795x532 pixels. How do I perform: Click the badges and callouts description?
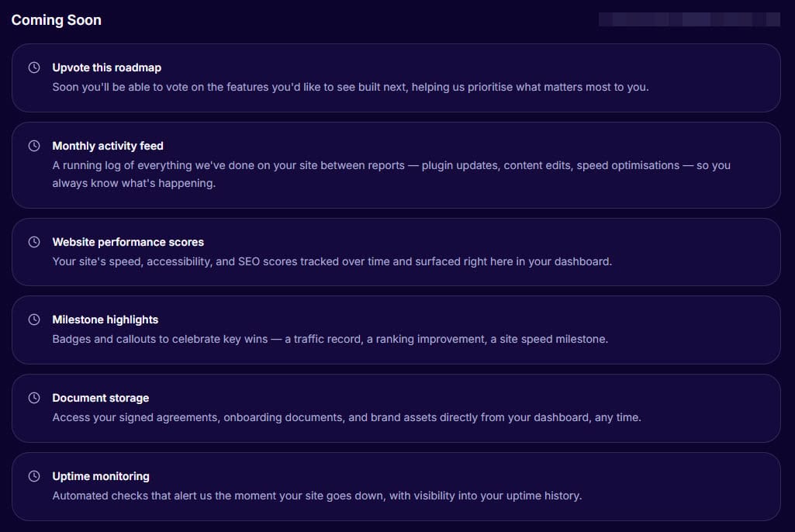330,339
